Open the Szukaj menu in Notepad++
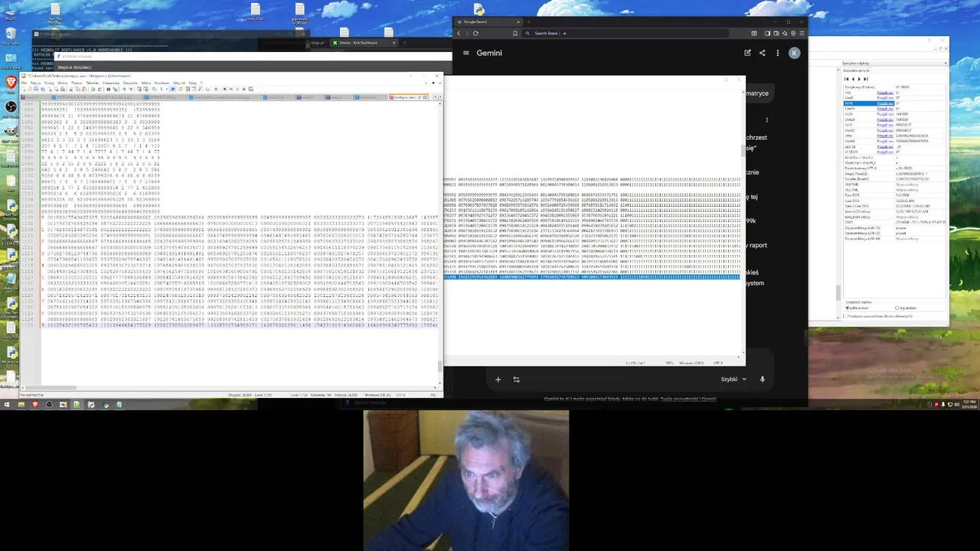Viewport: 980px width, 551px height. click(49, 83)
